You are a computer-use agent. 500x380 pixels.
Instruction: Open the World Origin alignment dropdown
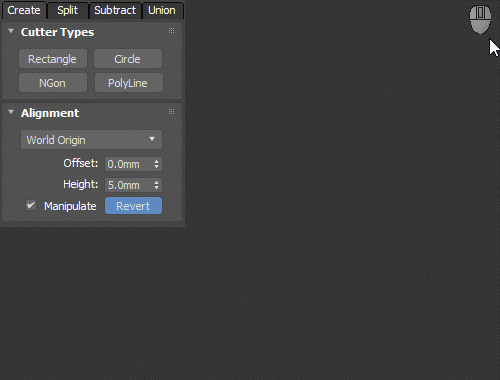91,140
